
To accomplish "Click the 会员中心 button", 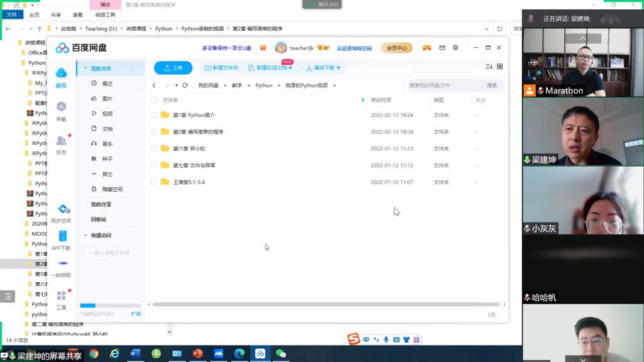I will click(x=396, y=48).
